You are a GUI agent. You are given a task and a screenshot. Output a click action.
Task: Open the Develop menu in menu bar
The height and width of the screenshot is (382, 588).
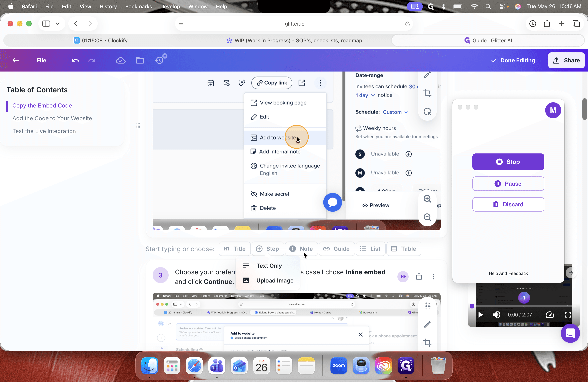pyautogui.click(x=170, y=6)
